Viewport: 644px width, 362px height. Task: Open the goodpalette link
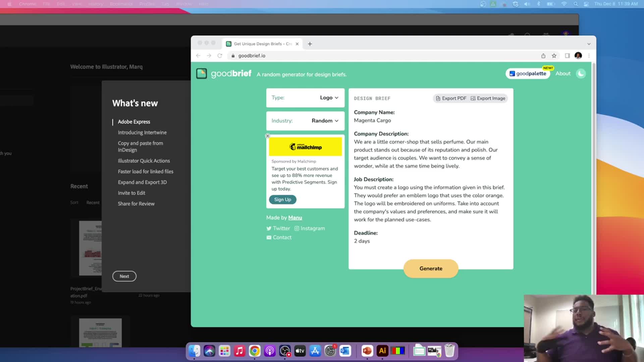528,74
